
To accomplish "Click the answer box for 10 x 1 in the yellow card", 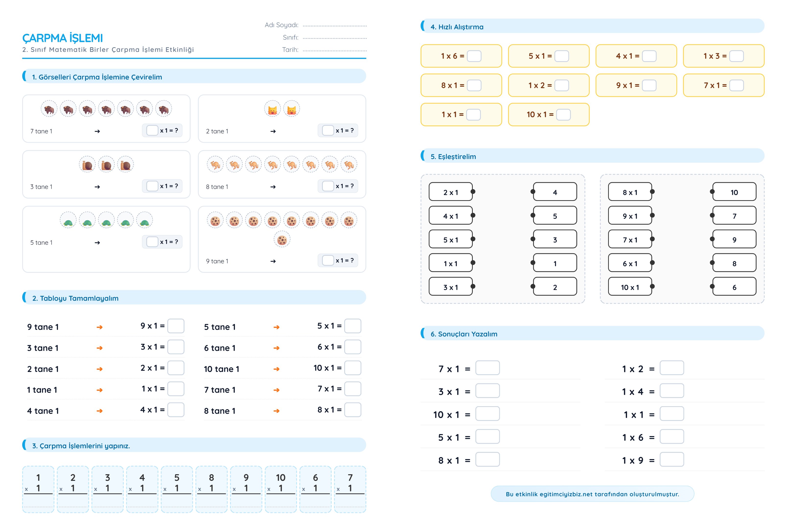I will click(x=563, y=115).
